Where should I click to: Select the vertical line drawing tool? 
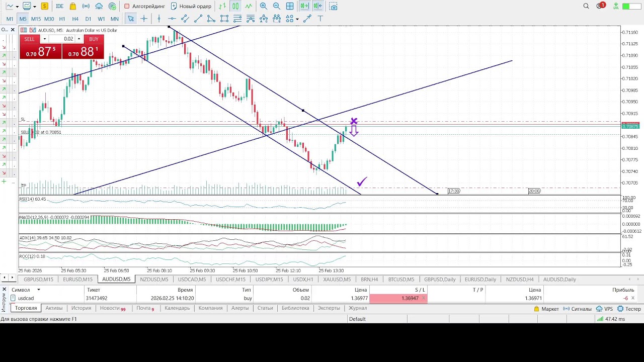tap(159, 19)
